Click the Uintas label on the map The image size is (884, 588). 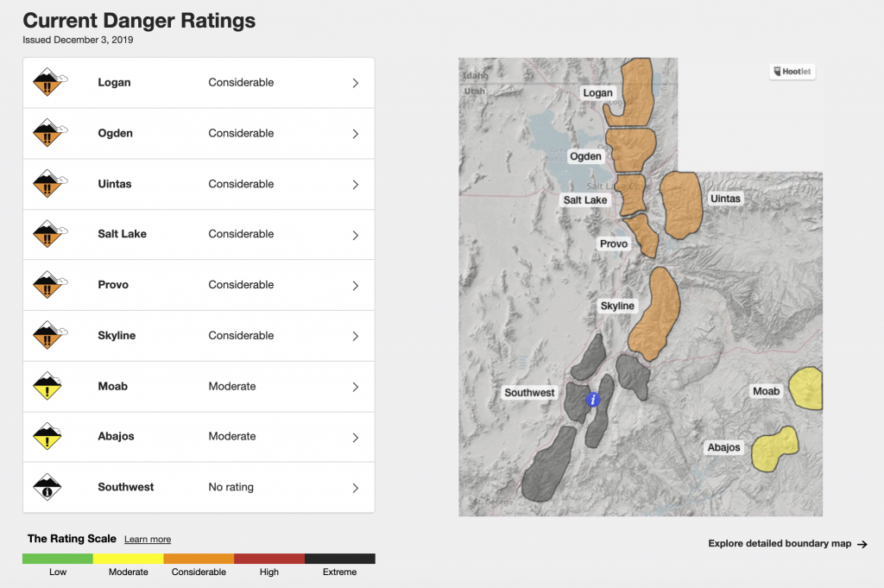click(x=725, y=199)
